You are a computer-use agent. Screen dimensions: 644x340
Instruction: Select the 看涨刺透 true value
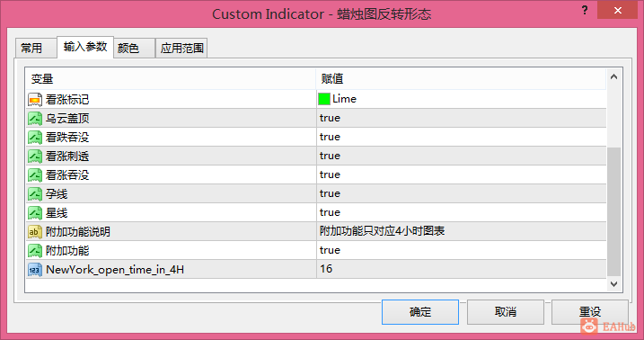tap(330, 156)
